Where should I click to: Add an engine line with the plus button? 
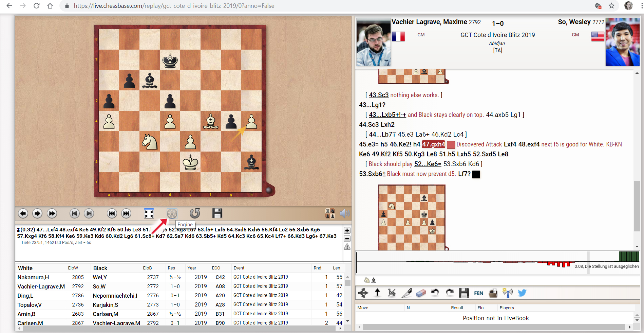pos(347,230)
